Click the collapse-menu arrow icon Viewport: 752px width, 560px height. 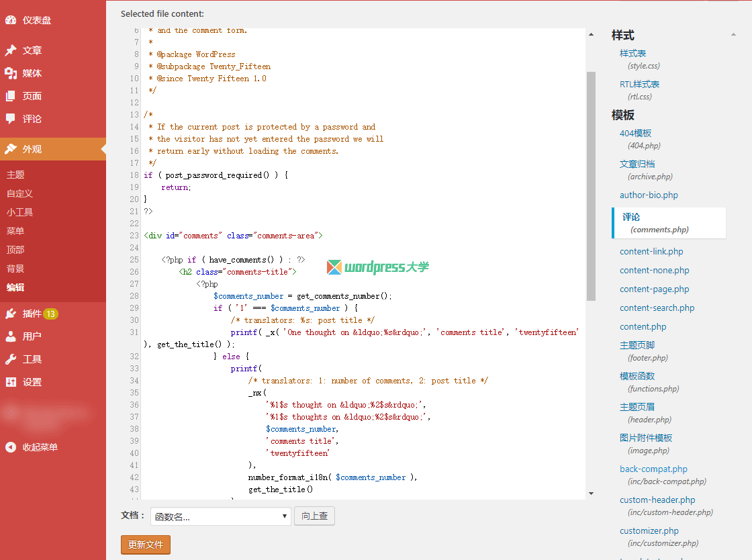point(11,447)
